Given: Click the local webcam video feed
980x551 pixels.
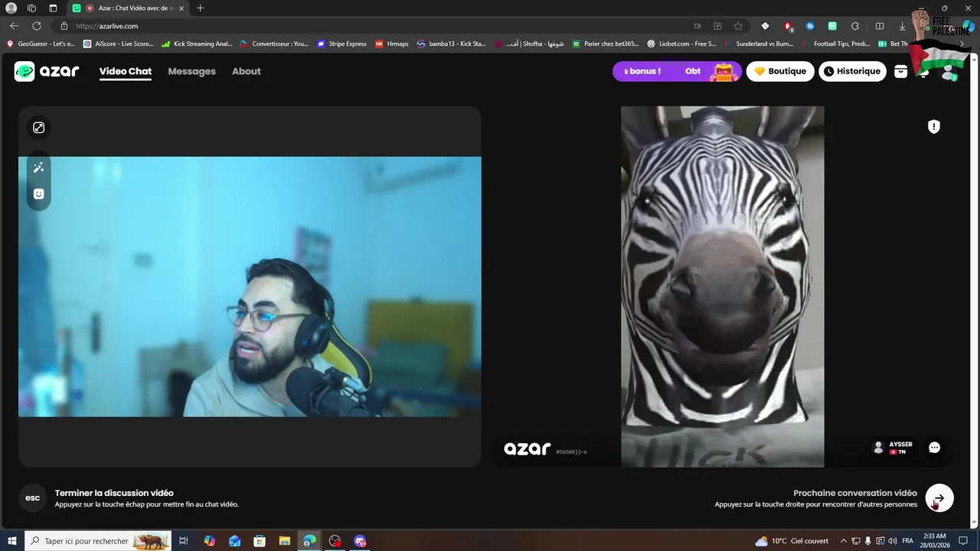Looking at the screenshot, I should 250,286.
